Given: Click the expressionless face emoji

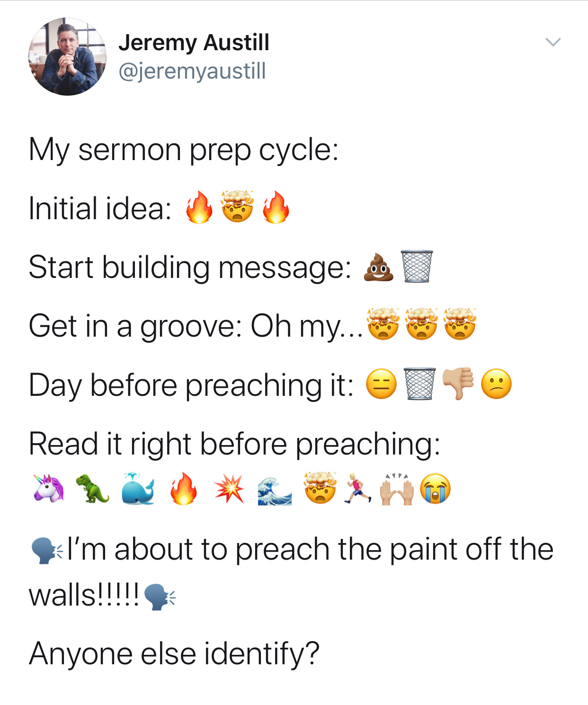Looking at the screenshot, I should point(381,384).
